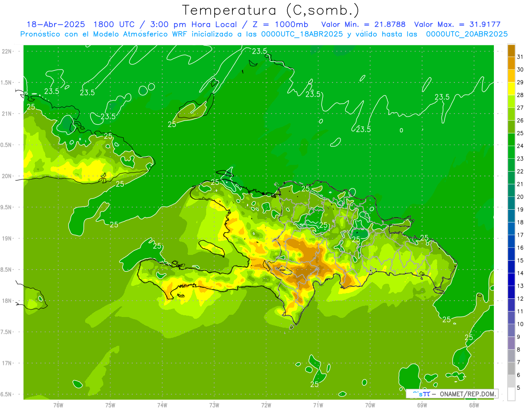The width and height of the screenshot is (532, 411).
Task: Click the colorbar number "14"
Action: pos(520,273)
